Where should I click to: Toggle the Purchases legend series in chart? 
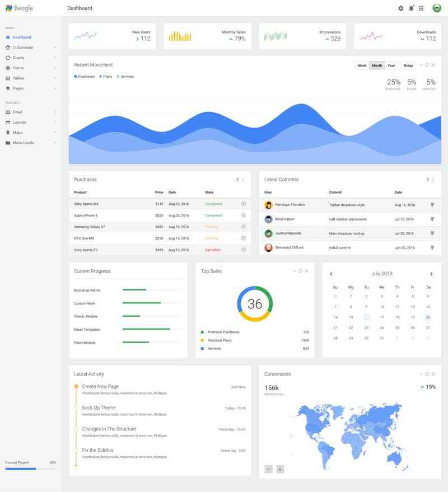tap(85, 77)
